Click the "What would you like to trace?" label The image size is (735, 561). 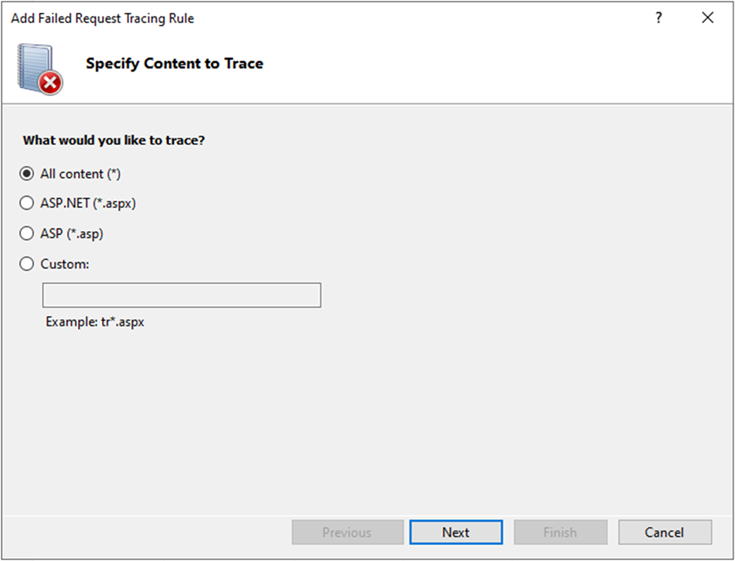point(114,140)
